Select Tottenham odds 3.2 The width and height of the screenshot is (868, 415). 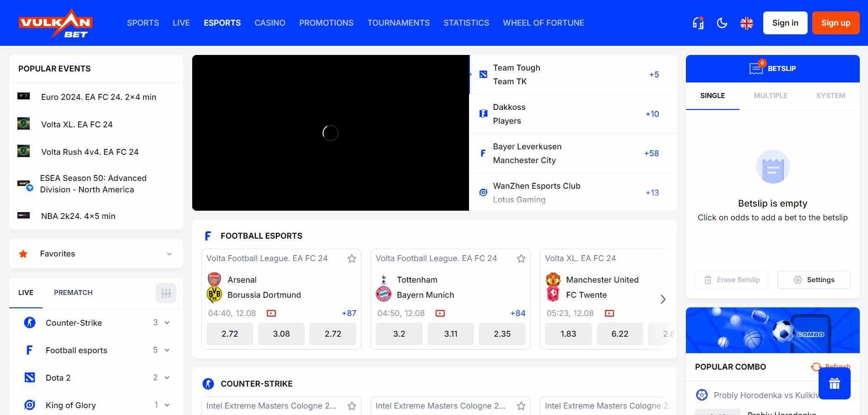[x=399, y=334]
